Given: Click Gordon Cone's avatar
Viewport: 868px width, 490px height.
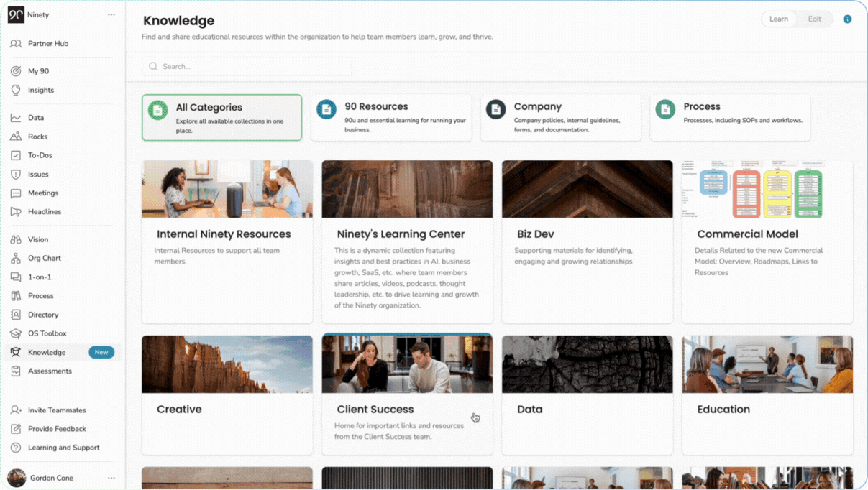Looking at the screenshot, I should pos(17,478).
